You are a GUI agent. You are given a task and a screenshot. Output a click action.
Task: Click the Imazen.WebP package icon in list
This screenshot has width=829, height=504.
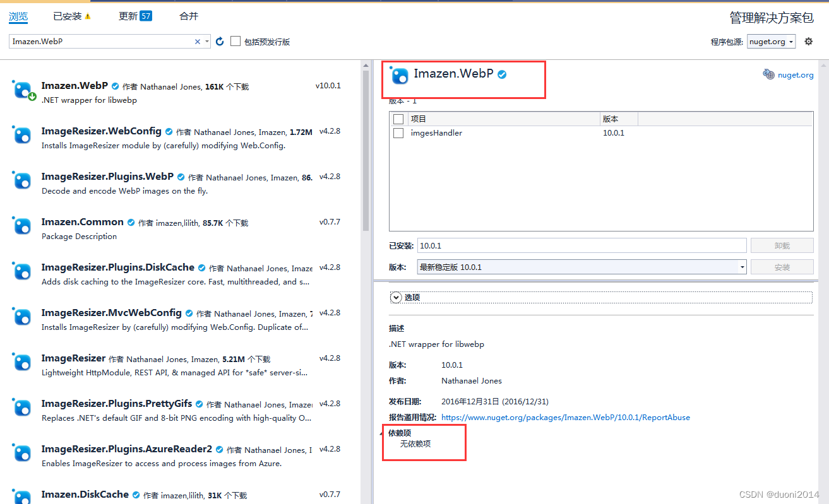pyautogui.click(x=22, y=90)
